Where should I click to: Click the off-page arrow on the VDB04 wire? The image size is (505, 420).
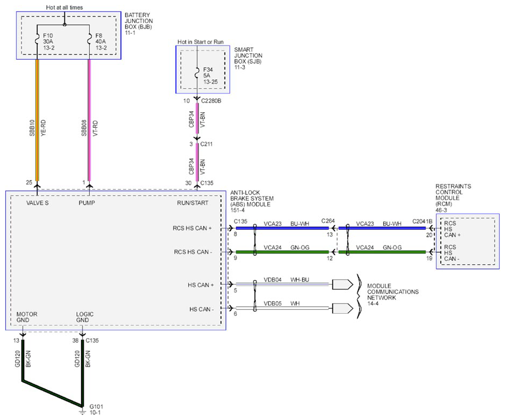342,285
